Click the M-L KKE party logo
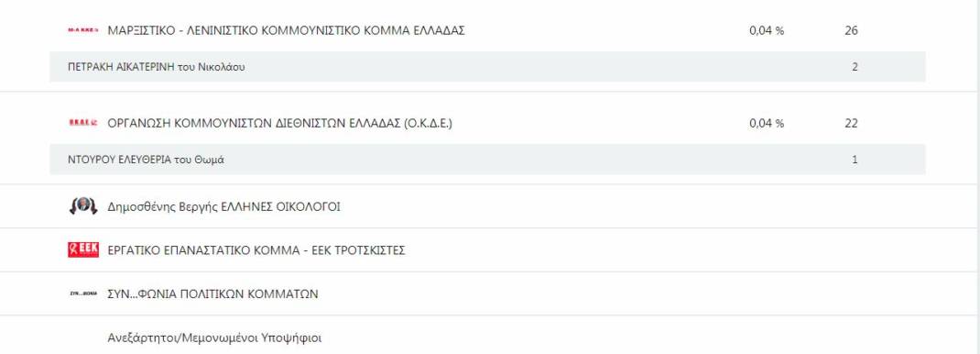Screen dimensions: 980x354 (82, 30)
